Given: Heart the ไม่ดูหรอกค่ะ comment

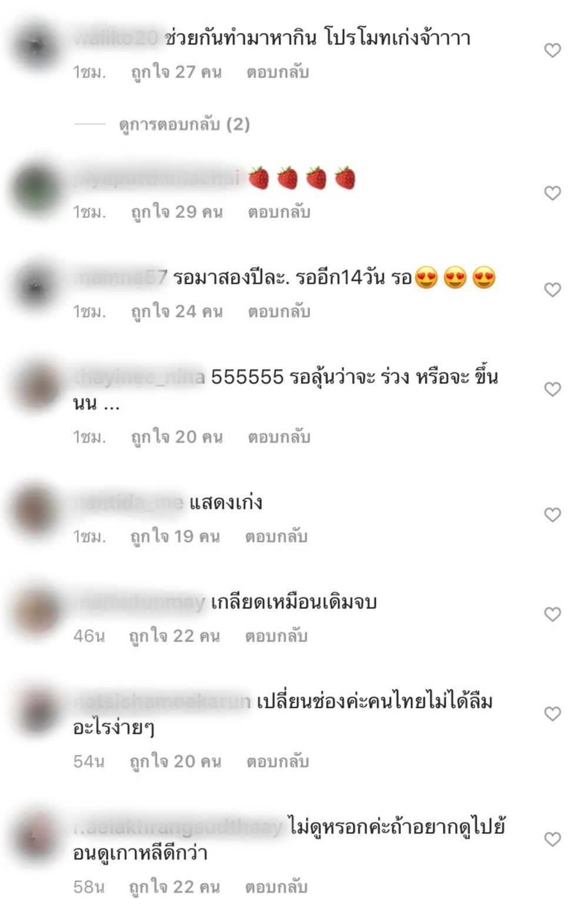Looking at the screenshot, I should tap(552, 839).
